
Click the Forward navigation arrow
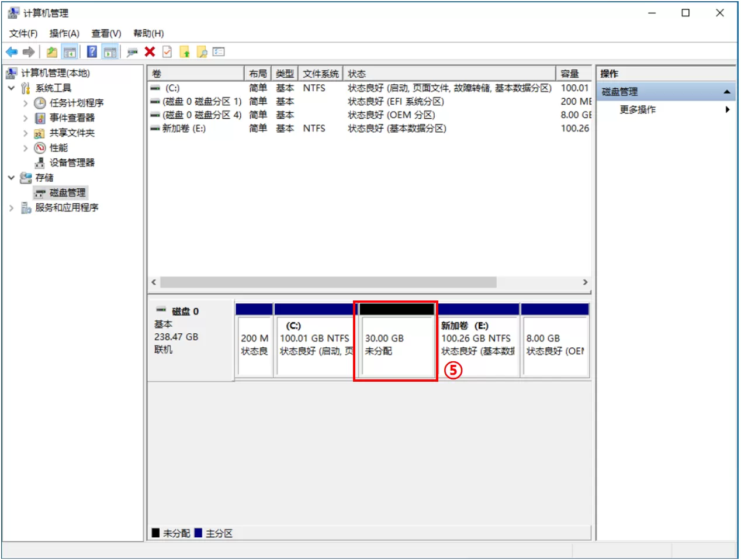[x=27, y=51]
